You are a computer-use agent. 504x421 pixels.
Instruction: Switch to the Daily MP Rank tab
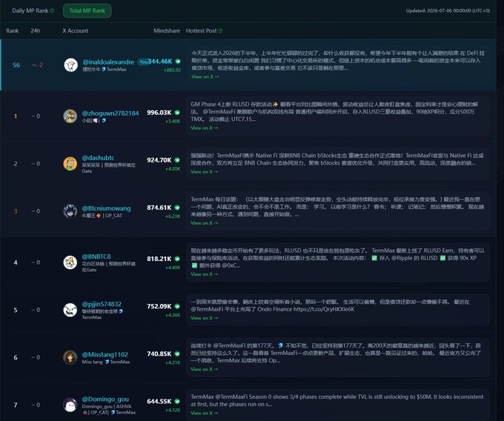(30, 10)
